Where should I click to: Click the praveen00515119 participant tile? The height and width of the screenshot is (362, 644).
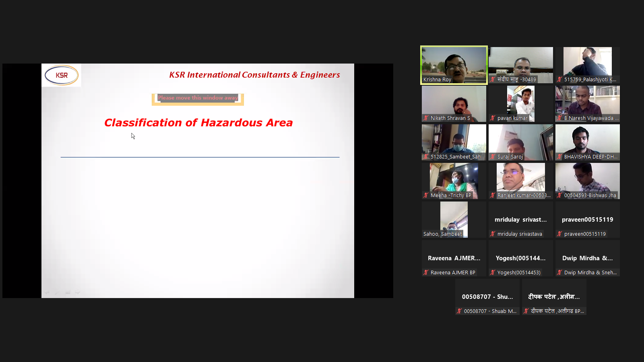[587, 220]
